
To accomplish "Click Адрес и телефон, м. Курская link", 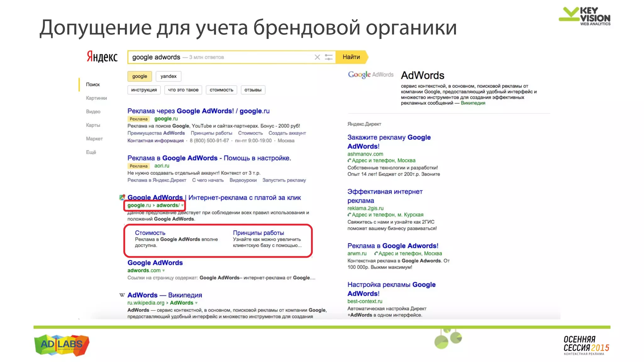I will [387, 215].
